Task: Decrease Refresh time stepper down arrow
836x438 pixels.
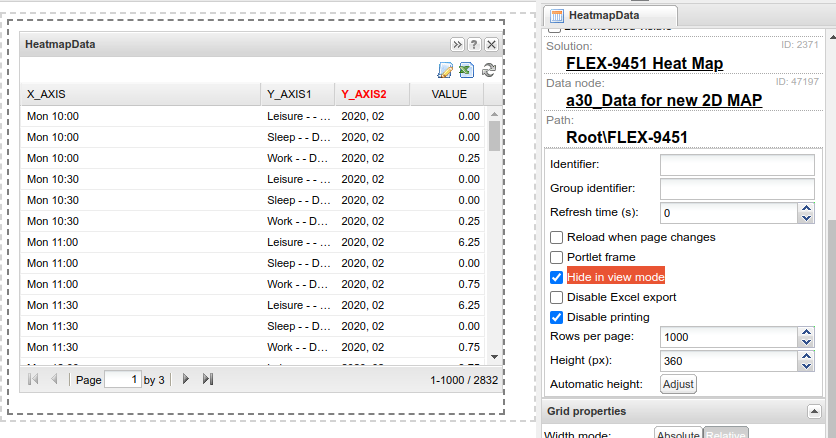Action: click(x=806, y=218)
